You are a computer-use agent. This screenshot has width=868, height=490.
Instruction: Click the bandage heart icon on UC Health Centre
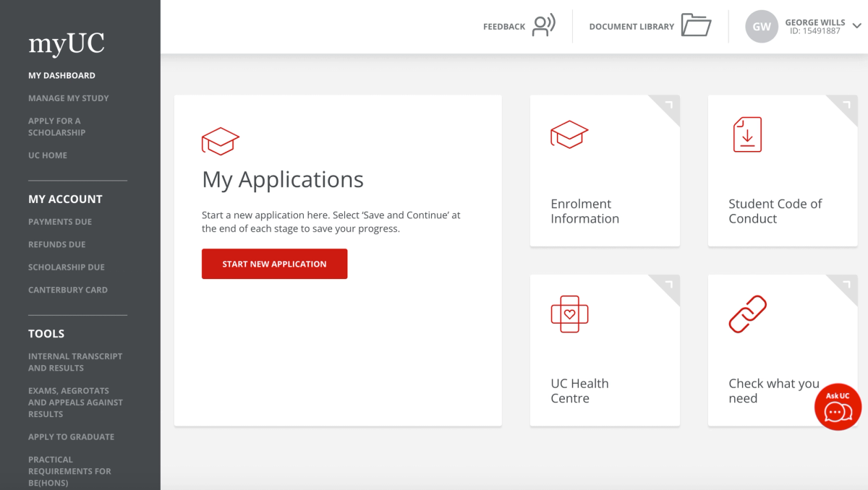point(569,314)
